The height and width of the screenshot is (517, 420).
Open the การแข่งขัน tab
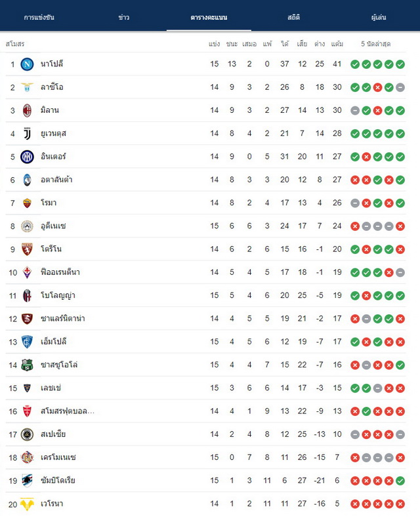point(39,17)
